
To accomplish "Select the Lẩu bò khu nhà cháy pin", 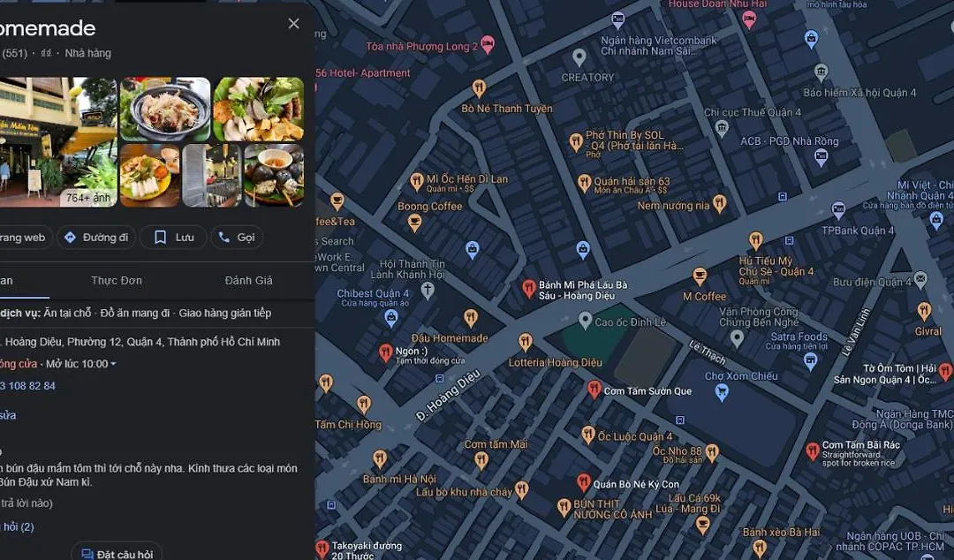I will [x=521, y=489].
